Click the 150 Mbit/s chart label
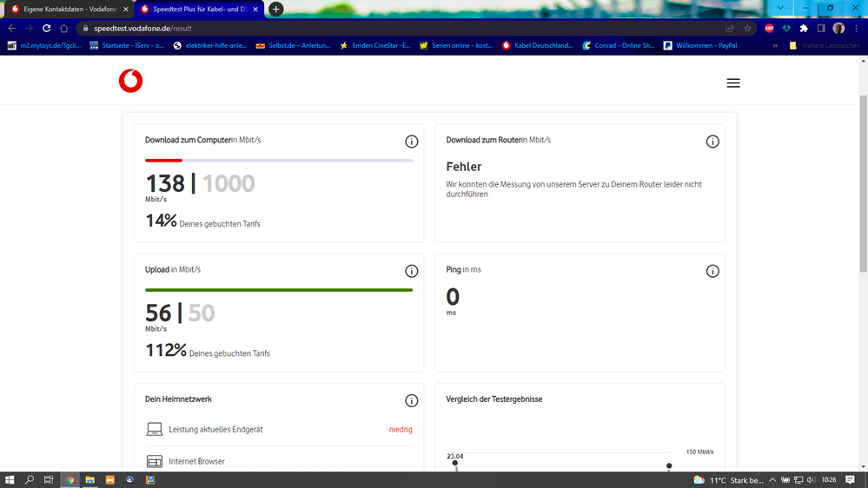The image size is (868, 488). (x=699, y=452)
